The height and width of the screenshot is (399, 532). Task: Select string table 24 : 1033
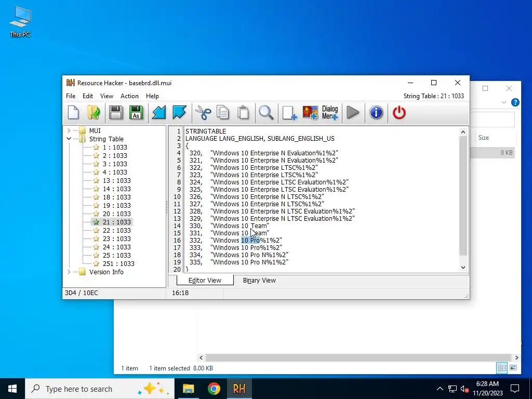116,247
